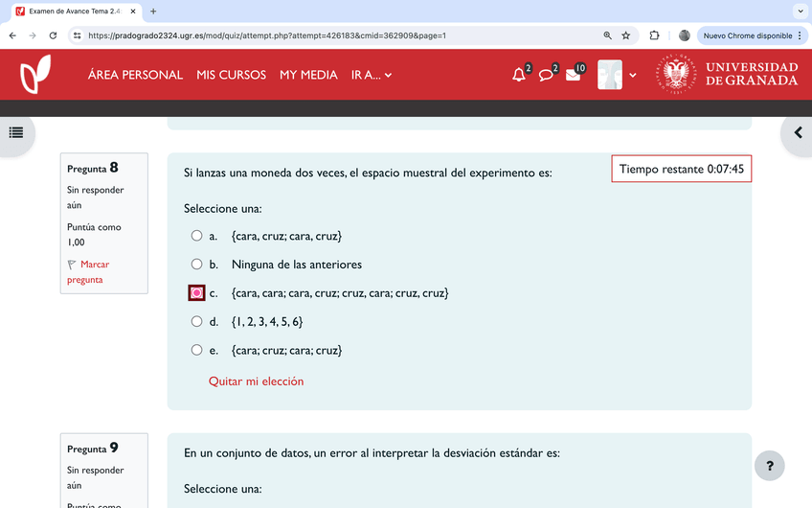Open the mail envelope icon
812x508 pixels.
coord(573,75)
